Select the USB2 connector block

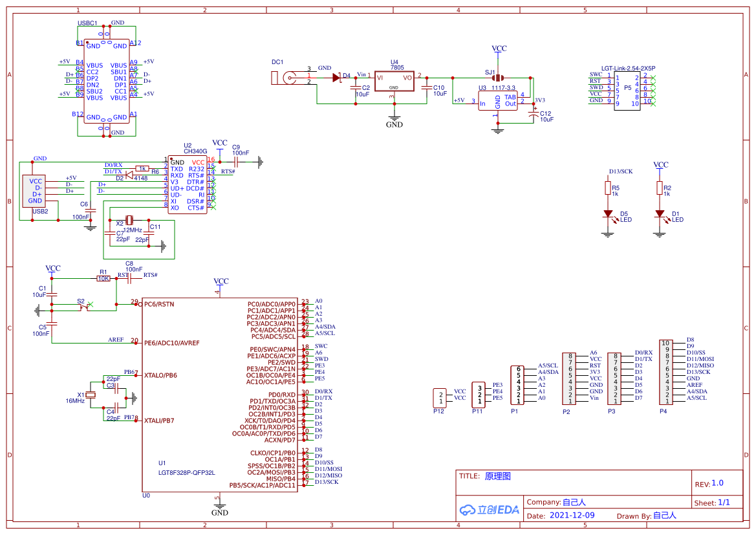tap(34, 191)
